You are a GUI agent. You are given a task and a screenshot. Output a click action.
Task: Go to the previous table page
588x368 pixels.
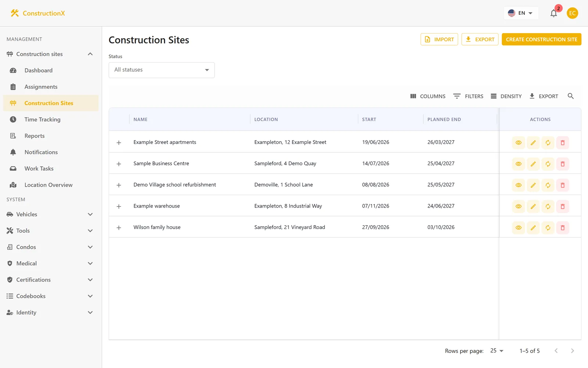(556, 351)
